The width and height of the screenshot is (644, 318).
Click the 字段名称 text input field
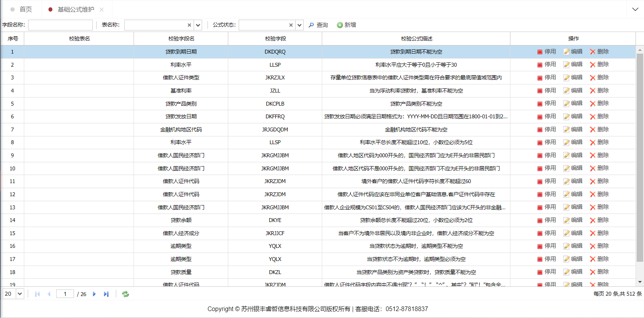[60, 25]
